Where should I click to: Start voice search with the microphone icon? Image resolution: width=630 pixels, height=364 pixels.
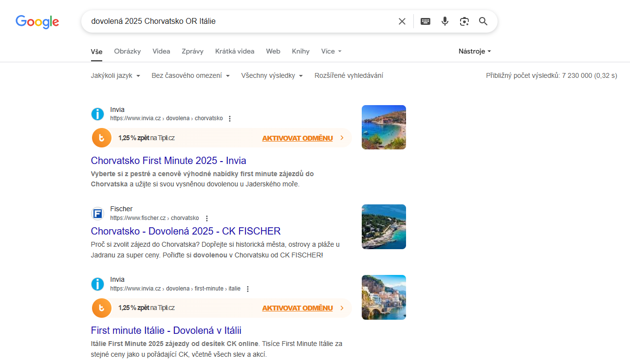[445, 21]
